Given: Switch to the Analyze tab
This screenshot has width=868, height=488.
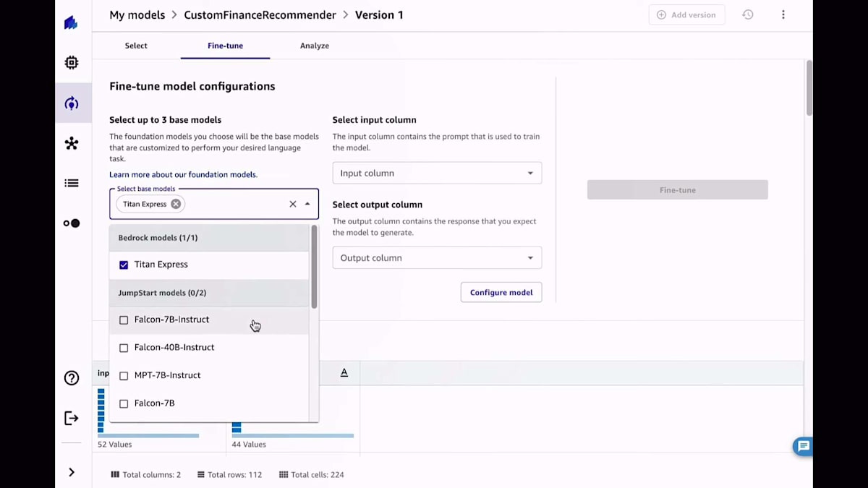Looking at the screenshot, I should (x=315, y=46).
